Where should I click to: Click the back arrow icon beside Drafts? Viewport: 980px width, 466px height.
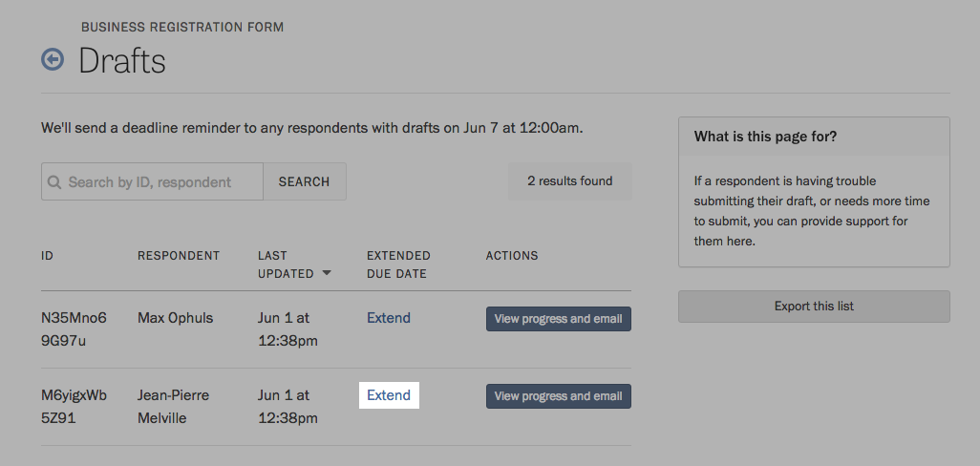tap(53, 60)
